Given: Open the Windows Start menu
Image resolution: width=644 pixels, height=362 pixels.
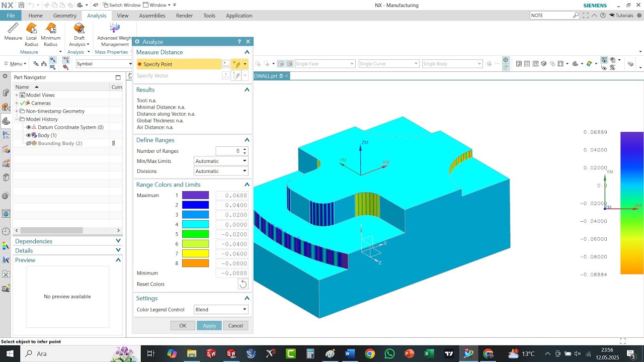Looking at the screenshot, I should 10,353.
